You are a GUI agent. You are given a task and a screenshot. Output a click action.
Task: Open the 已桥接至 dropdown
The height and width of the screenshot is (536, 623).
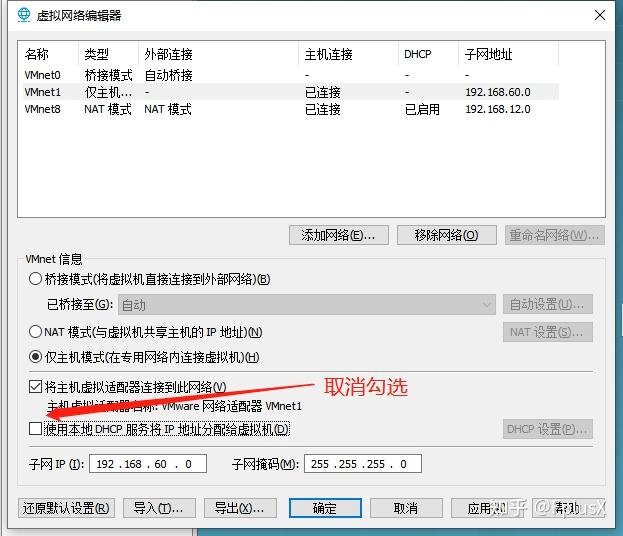click(x=307, y=305)
